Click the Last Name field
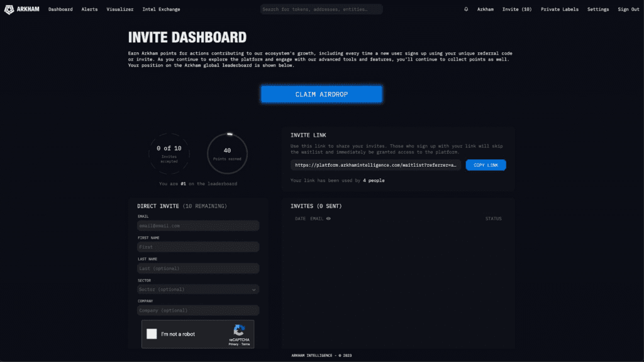Image resolution: width=644 pixels, height=362 pixels. (x=198, y=269)
